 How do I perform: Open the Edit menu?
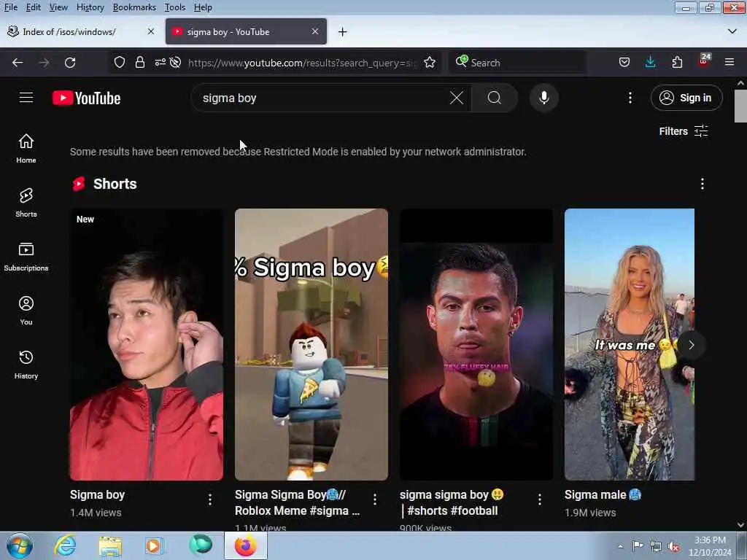click(x=33, y=7)
